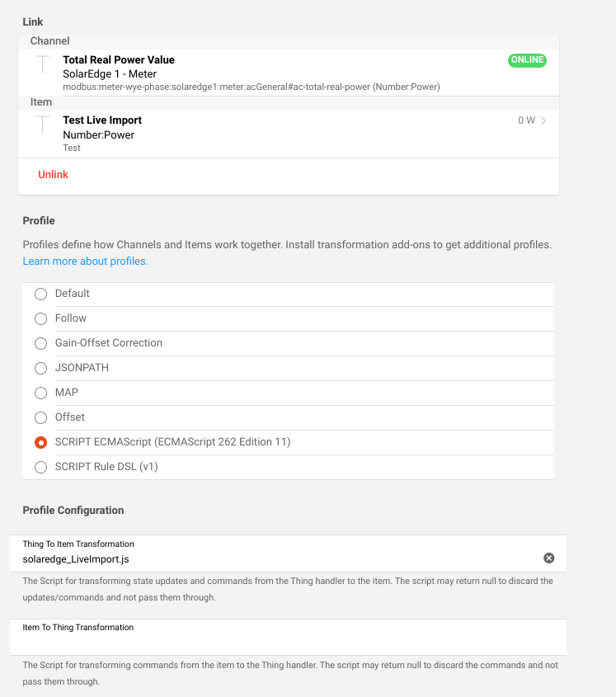Select SCRIPT ECMAScript profile radio button
Screen dimensions: 616x697
(40, 442)
